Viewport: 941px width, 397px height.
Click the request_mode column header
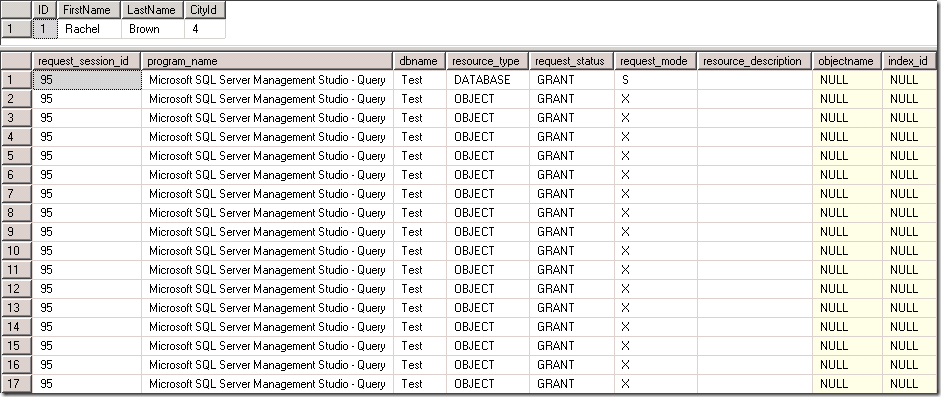click(x=655, y=61)
